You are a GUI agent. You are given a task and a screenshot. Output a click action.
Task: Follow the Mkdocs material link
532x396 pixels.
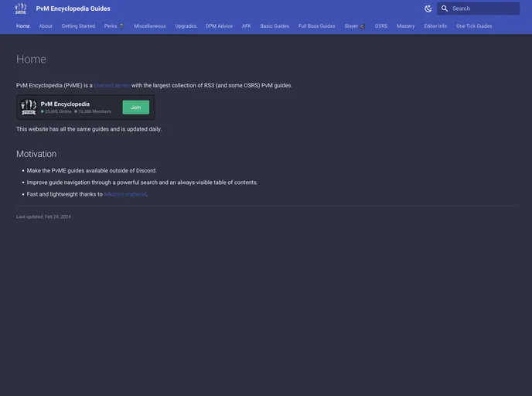125,194
